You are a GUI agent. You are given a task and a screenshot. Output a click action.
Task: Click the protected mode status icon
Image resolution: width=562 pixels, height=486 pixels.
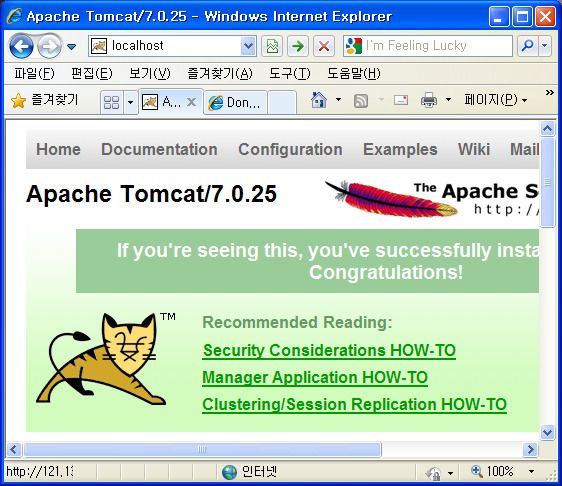point(433,473)
